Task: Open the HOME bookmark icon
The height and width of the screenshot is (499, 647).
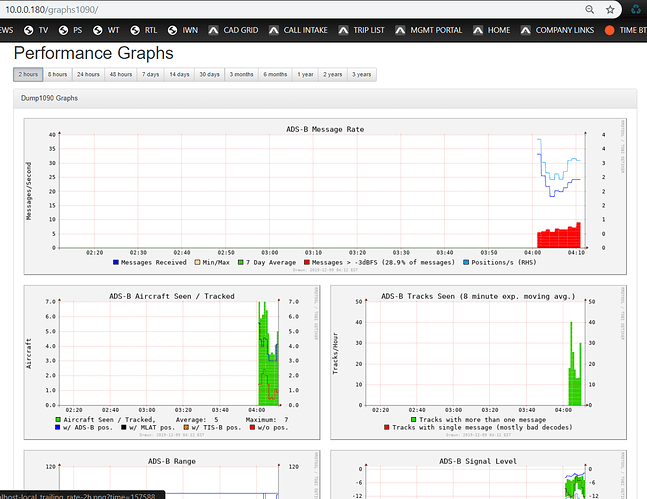Action: point(478,30)
